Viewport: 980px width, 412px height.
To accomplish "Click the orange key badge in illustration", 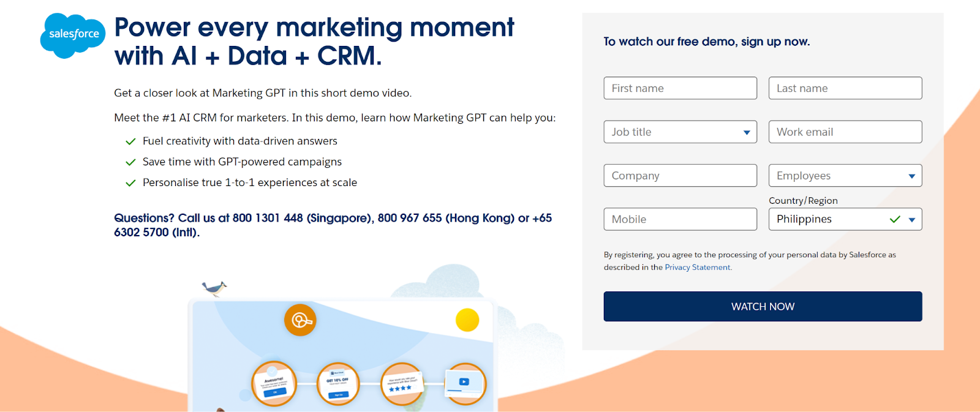I will 300,320.
